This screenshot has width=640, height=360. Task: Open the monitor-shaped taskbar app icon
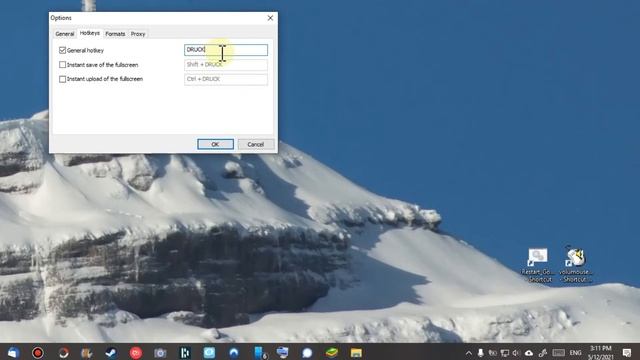[282, 353]
